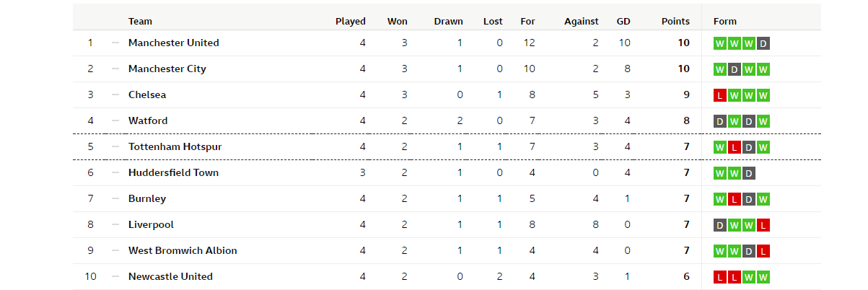Click the no-movement dash beside Newcastle United
This screenshot has width=868, height=290.
click(x=115, y=277)
